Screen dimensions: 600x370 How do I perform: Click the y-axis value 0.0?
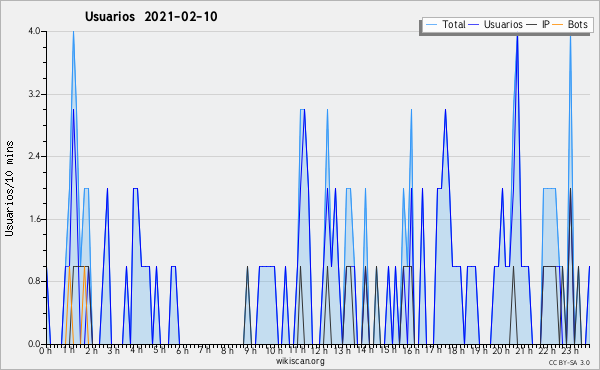34,344
